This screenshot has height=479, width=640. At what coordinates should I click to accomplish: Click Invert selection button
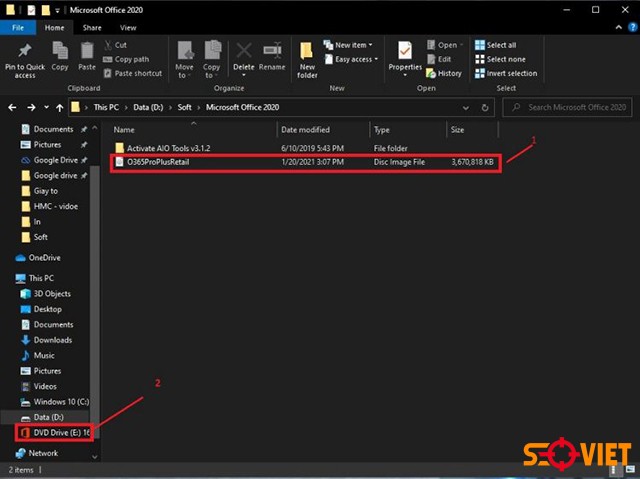click(x=510, y=73)
